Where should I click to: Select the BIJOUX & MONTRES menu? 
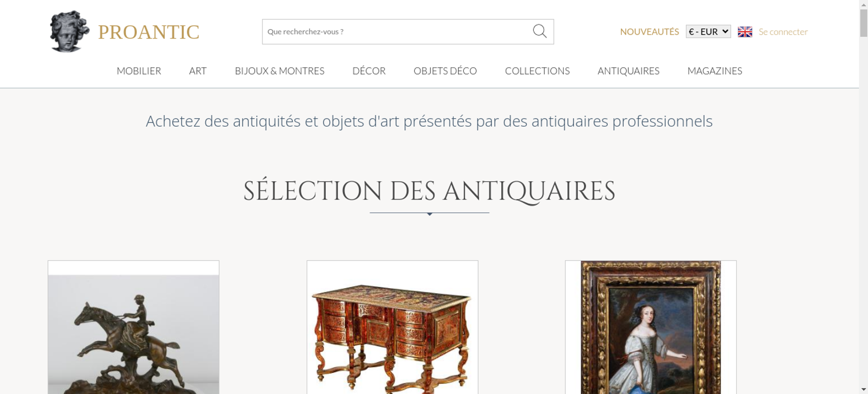279,71
